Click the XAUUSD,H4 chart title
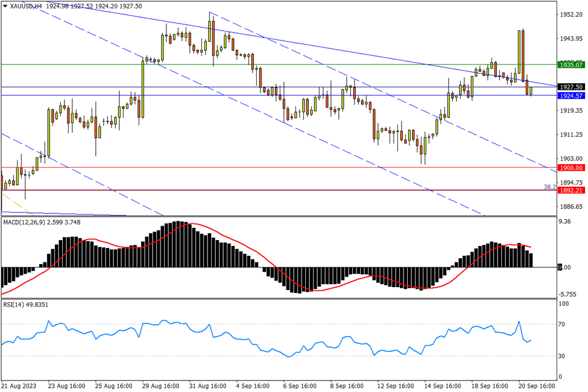 [26, 6]
